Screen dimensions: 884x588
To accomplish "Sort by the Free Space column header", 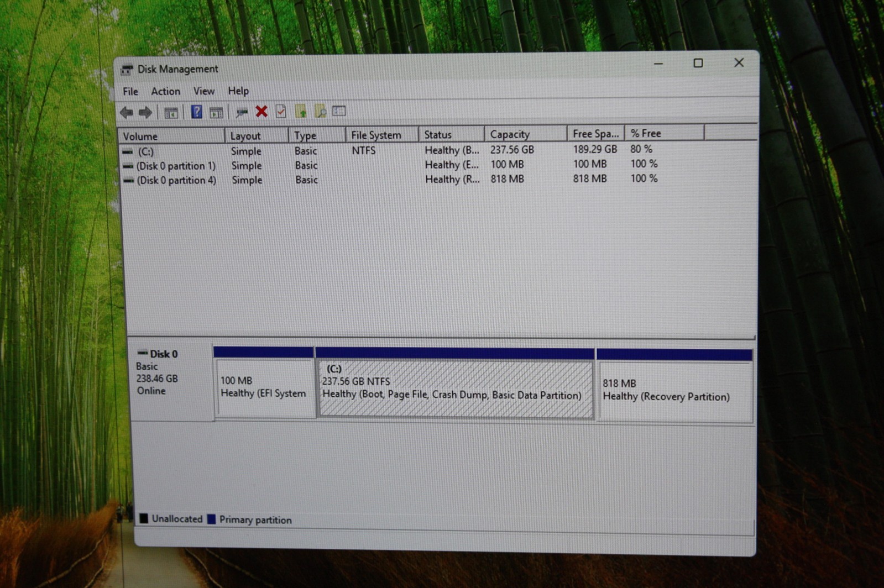I will tap(595, 133).
